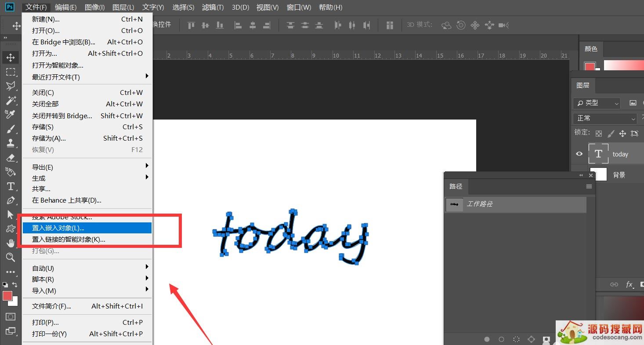This screenshot has width=644, height=345.
Task: Pick a shade on the red color ramp
Action: [x=624, y=65]
